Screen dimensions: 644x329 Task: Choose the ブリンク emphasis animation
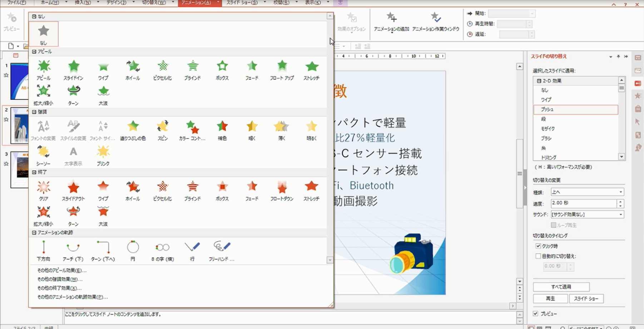tap(103, 155)
